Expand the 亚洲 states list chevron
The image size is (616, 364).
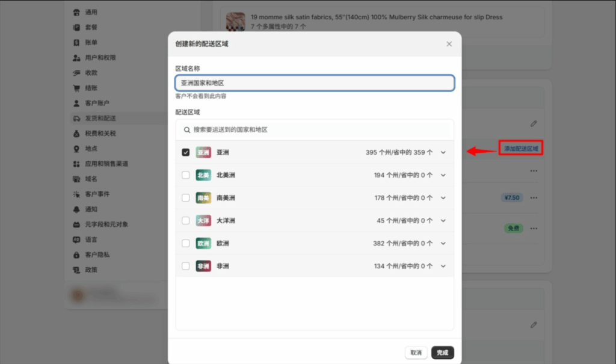[443, 152]
